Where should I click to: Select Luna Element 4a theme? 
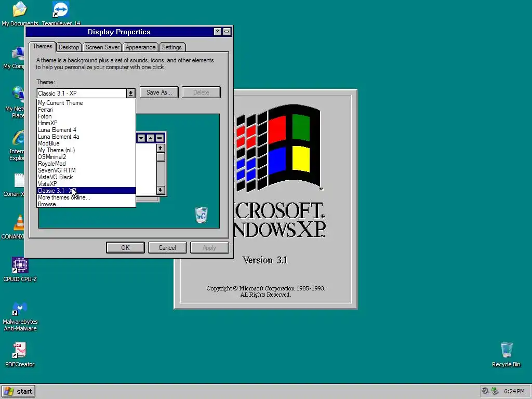point(86,137)
